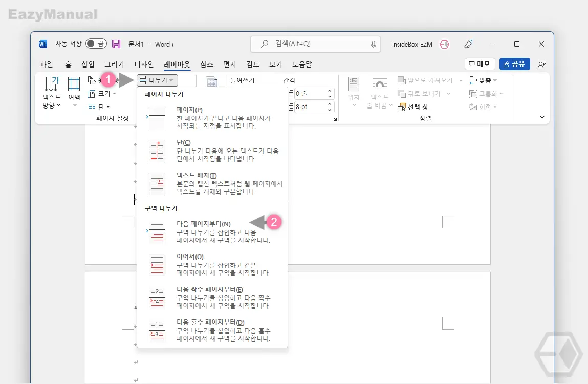Click the blue 공유 (Share) button
This screenshot has width=588, height=384.
(514, 64)
